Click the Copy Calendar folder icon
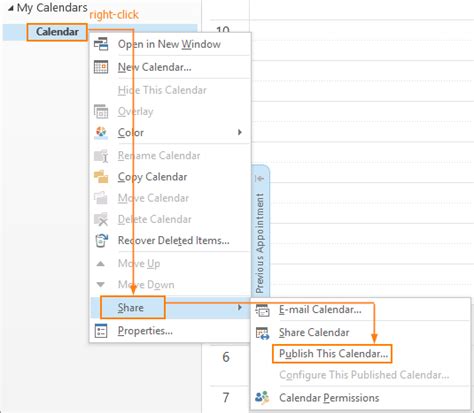The width and height of the screenshot is (474, 413). click(x=101, y=177)
